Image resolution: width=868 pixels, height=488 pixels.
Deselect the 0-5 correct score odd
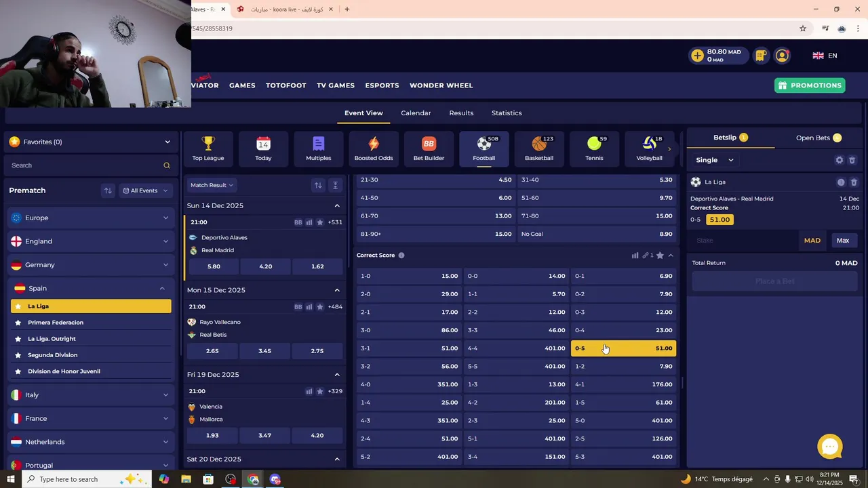(623, 348)
